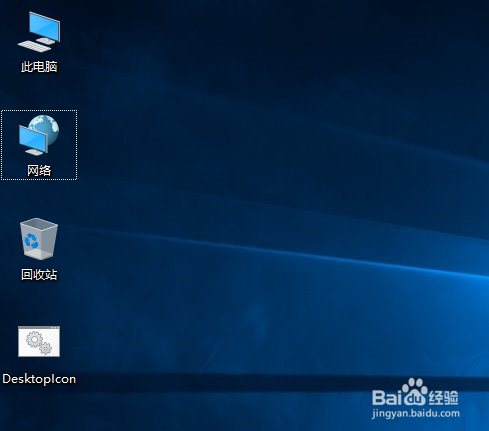The height and width of the screenshot is (431, 489).
Task: Select the 网络 (Network) desktop icon
Action: pos(39,135)
